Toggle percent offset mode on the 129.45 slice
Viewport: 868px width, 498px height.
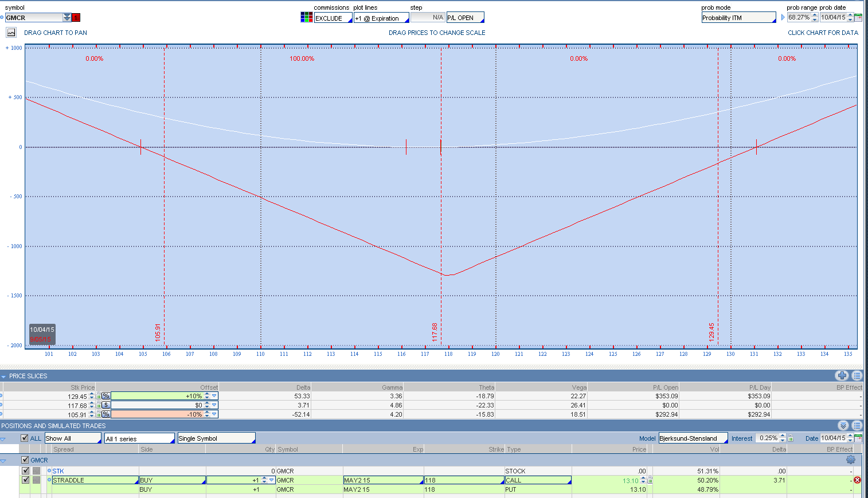click(106, 396)
